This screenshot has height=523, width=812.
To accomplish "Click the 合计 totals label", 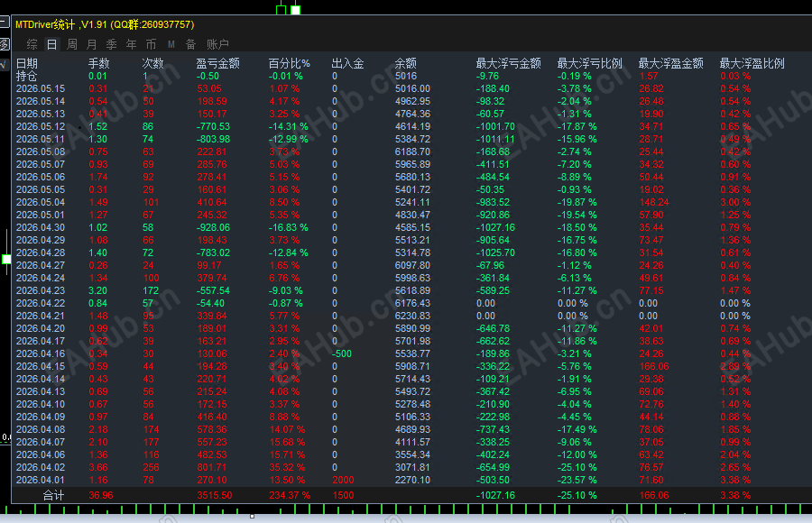I will [53, 495].
